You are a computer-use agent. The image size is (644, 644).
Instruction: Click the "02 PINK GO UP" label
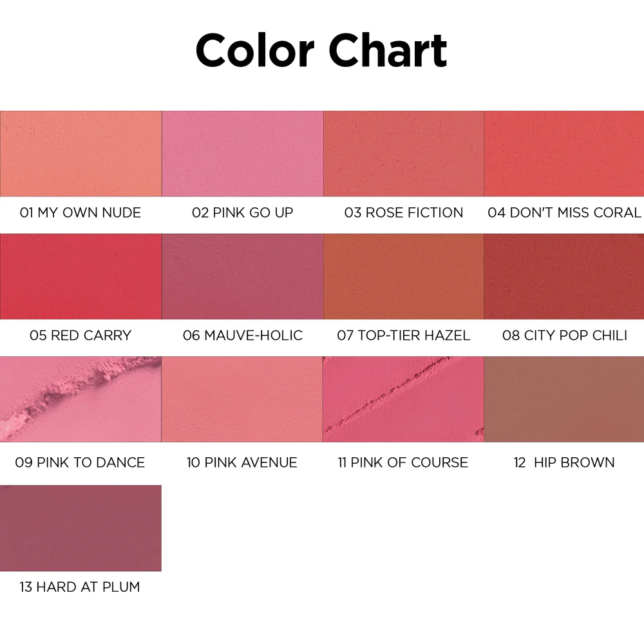coord(242,213)
